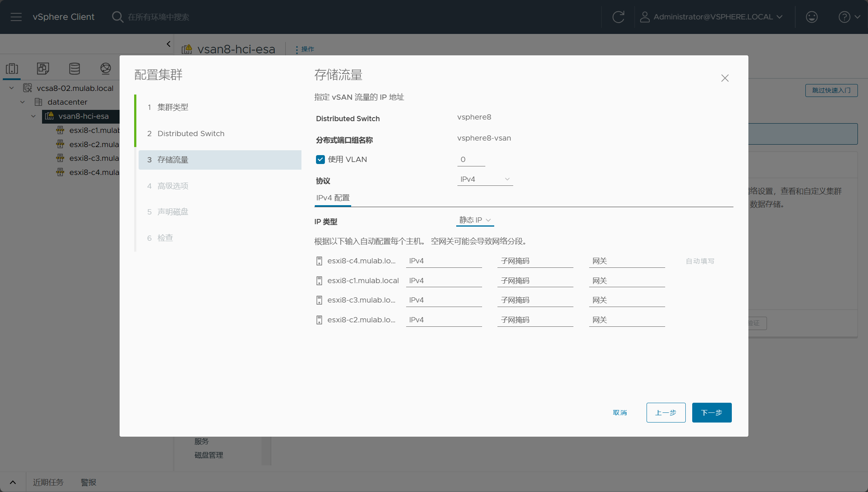Viewport: 868px width, 492px height.
Task: Click the cluster icon beside vsan8-hci-esa title
Action: click(187, 49)
